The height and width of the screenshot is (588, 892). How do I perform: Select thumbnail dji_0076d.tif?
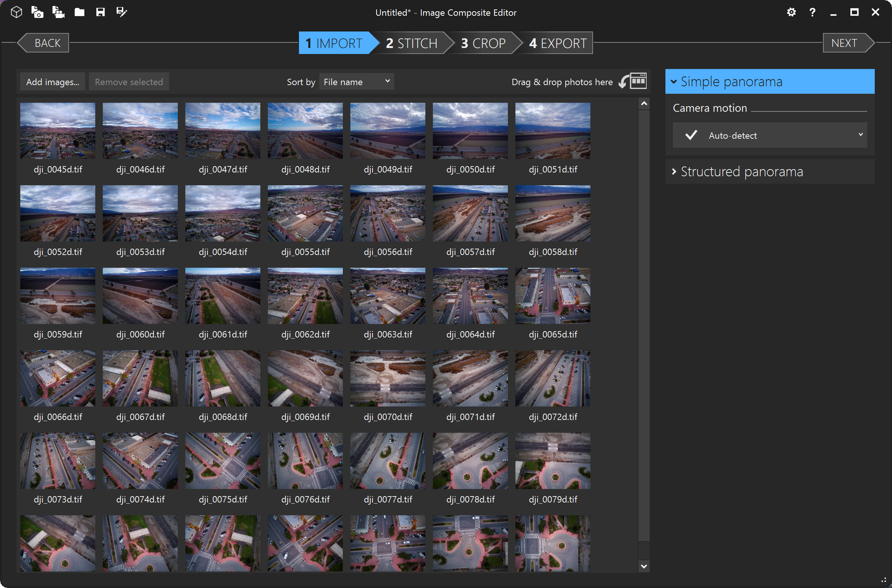tap(305, 461)
